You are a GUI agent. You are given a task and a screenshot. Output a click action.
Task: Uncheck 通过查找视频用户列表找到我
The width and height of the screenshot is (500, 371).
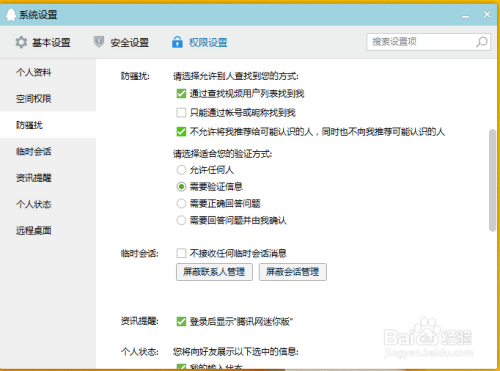click(x=181, y=94)
